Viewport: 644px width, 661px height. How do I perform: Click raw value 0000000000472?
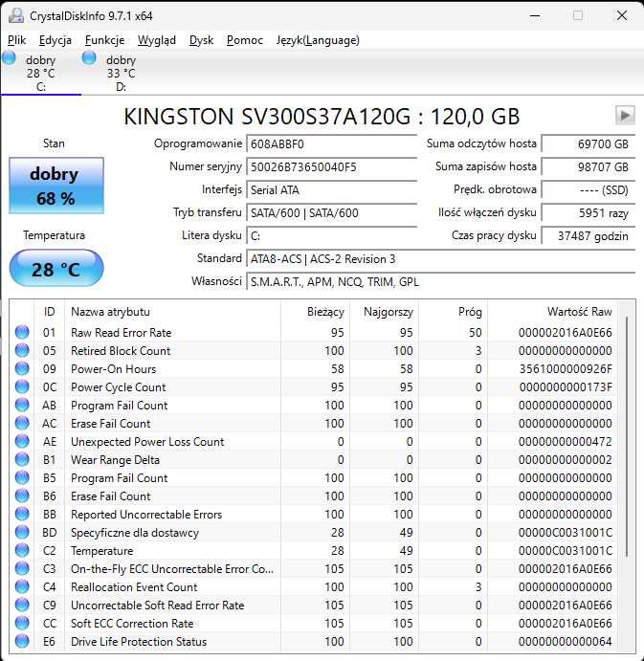(566, 442)
